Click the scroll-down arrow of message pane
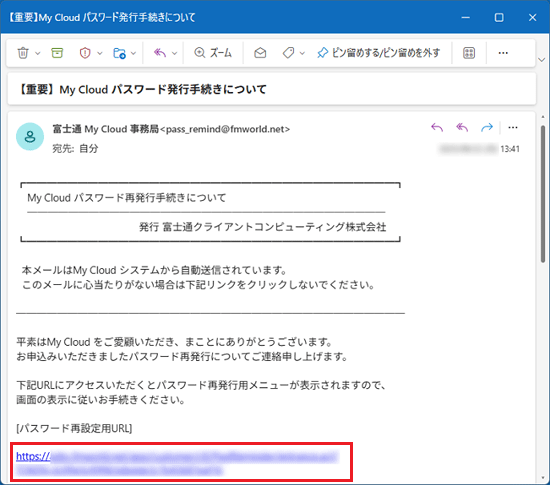The image size is (550, 485). (543, 477)
